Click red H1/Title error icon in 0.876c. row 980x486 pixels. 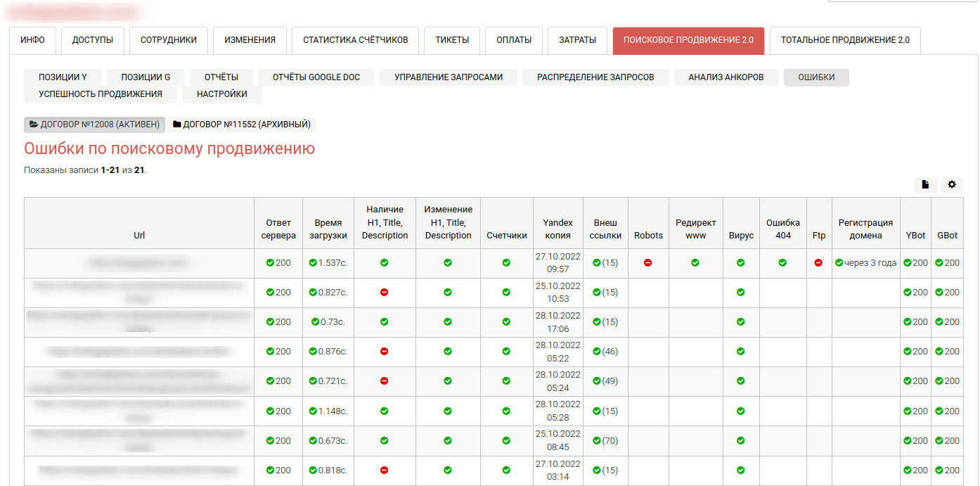pyautogui.click(x=384, y=352)
